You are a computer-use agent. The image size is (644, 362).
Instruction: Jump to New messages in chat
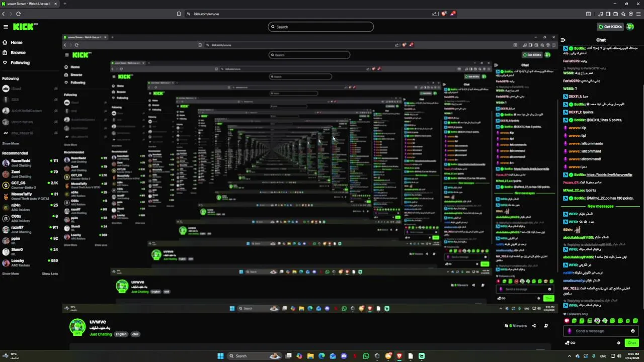(600, 206)
